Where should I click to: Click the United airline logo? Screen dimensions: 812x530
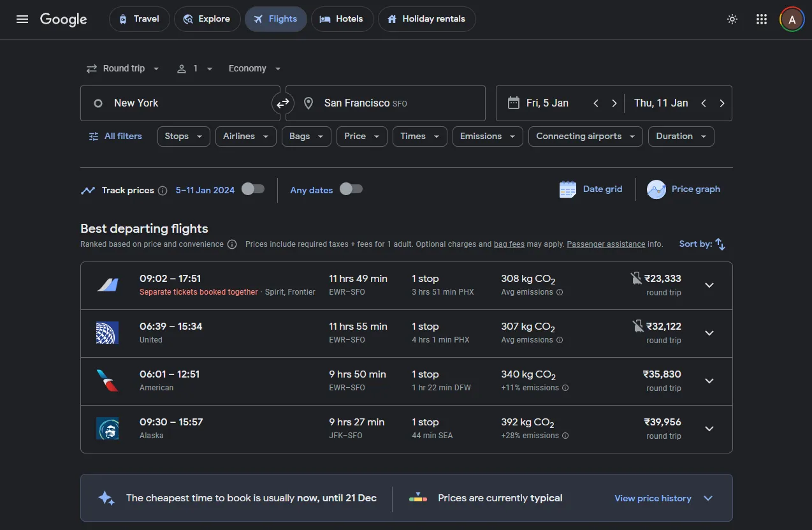click(107, 333)
